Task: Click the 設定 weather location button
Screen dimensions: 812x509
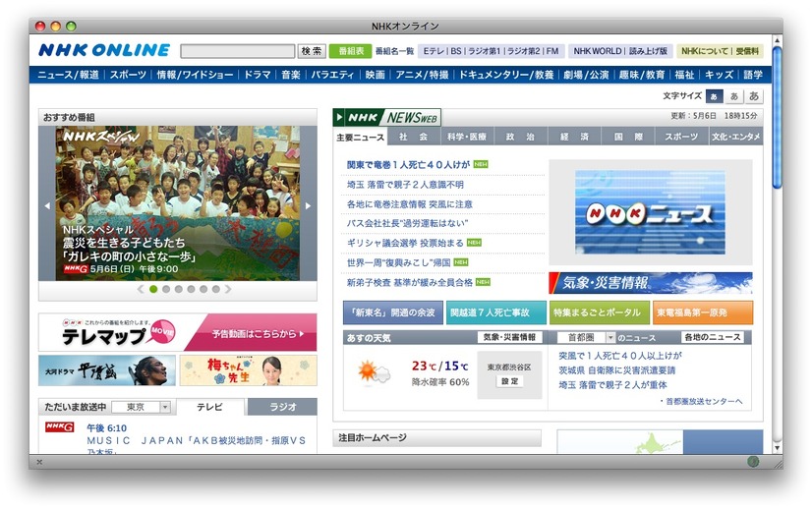Action: [509, 381]
